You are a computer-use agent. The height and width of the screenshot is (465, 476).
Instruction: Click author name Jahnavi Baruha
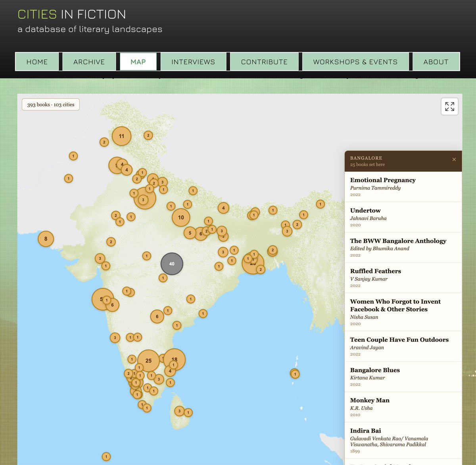pos(368,218)
